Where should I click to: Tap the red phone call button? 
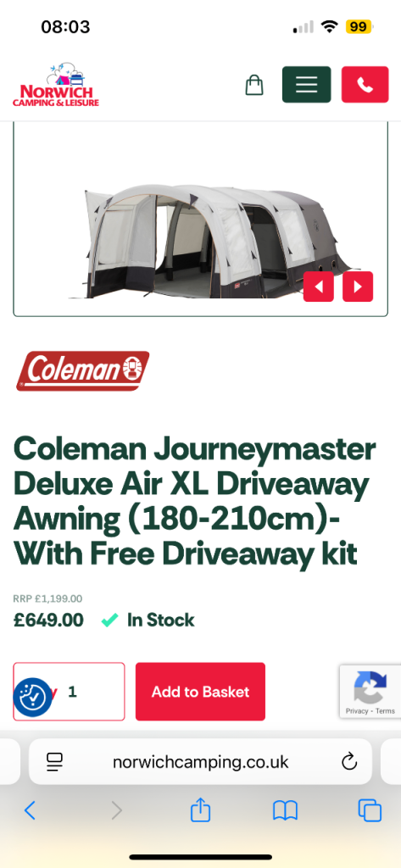[x=365, y=85]
